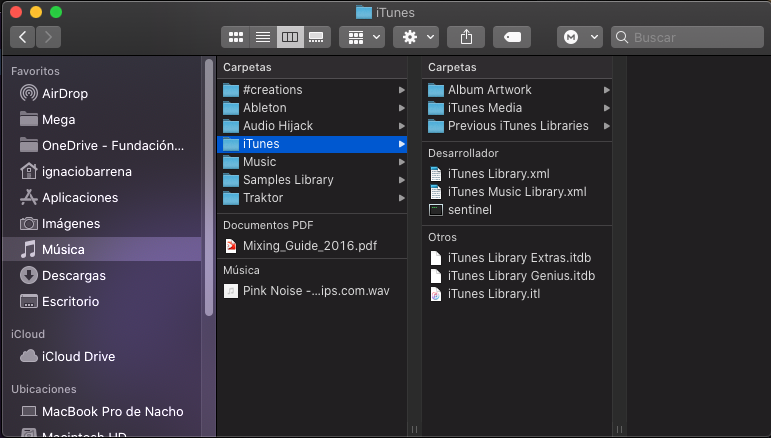Viewport: 771px width, 438px height.
Task: Select the Pink Noise wav file
Action: [x=312, y=291]
